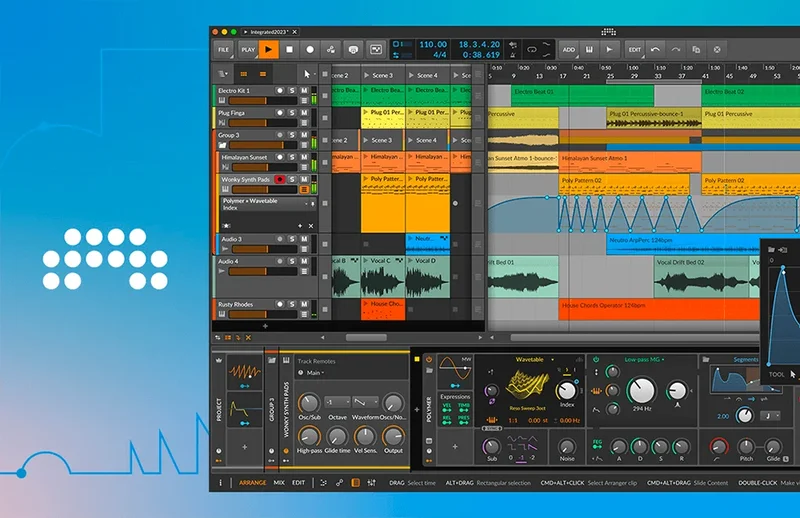Toggle the arranger loop button
800x518 pixels.
[532, 50]
